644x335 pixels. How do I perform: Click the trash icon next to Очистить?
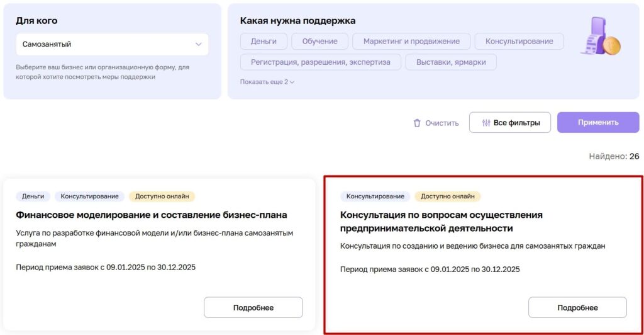(x=417, y=123)
